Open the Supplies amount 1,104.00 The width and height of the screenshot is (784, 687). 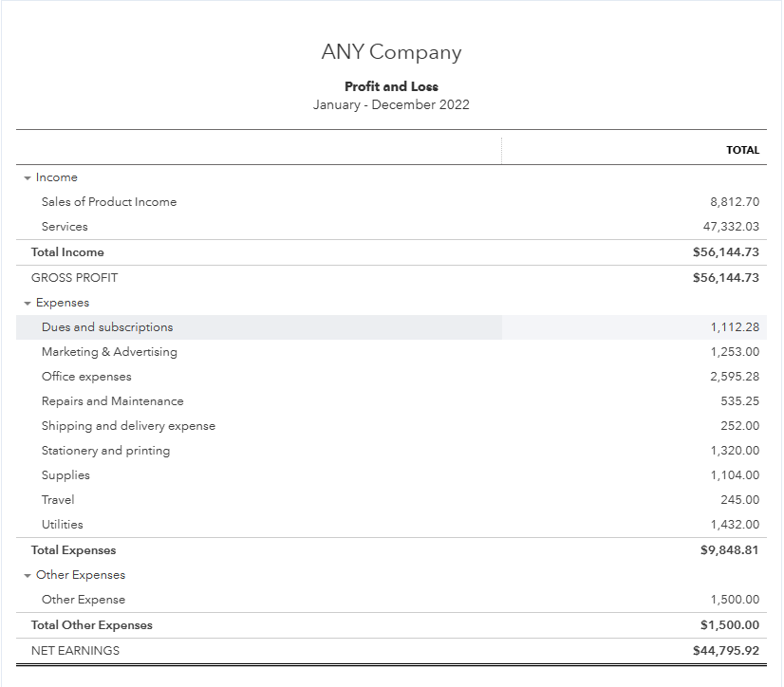tap(735, 475)
